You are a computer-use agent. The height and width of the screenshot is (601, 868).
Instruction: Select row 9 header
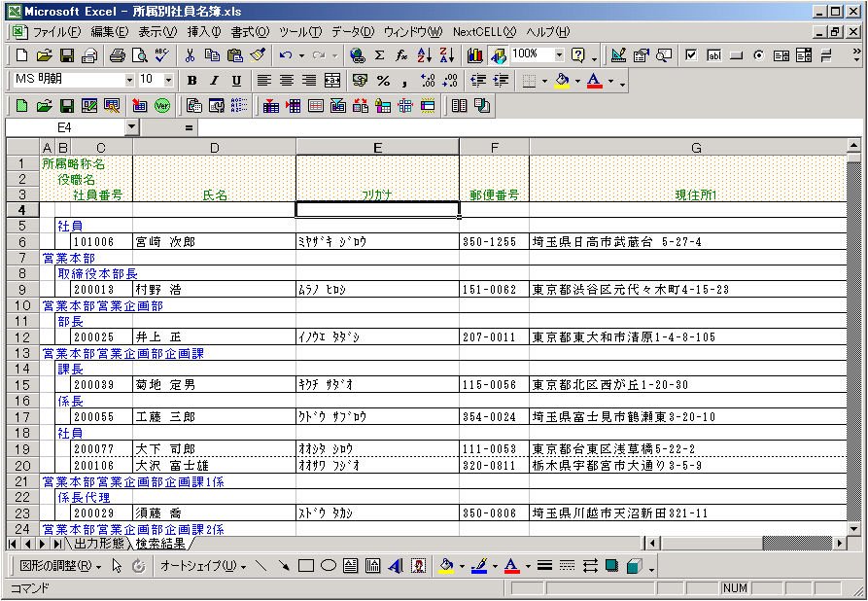tap(22, 289)
